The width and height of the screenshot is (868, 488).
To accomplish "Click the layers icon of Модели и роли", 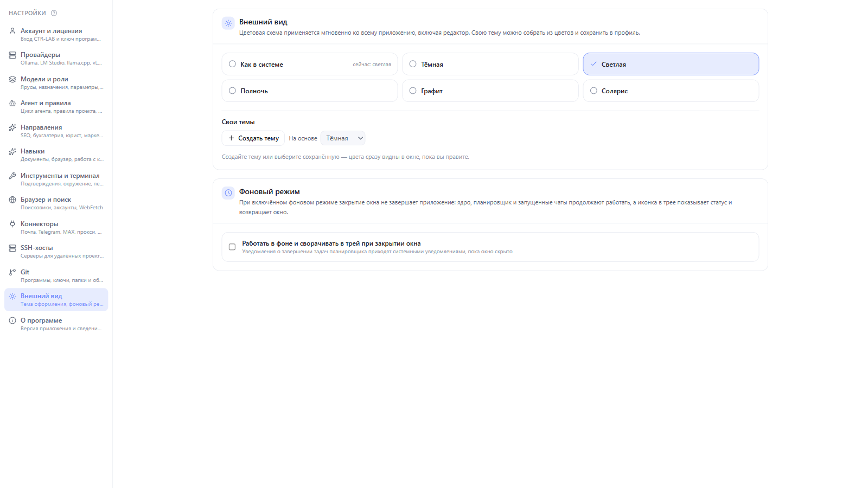I will pos(12,79).
